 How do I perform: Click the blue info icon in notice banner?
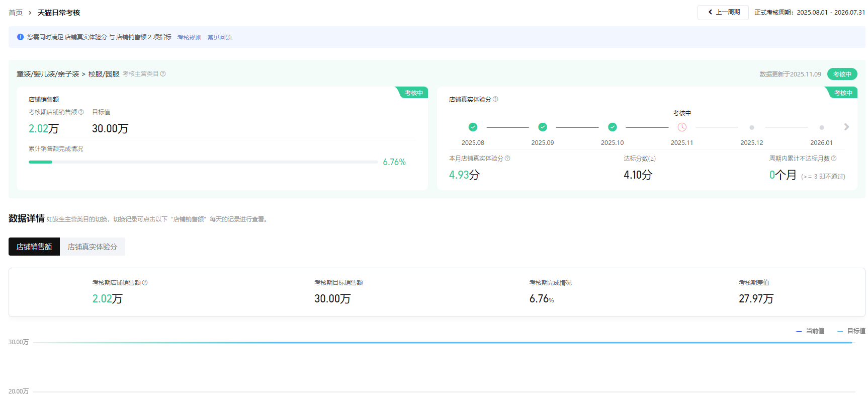[x=20, y=37]
